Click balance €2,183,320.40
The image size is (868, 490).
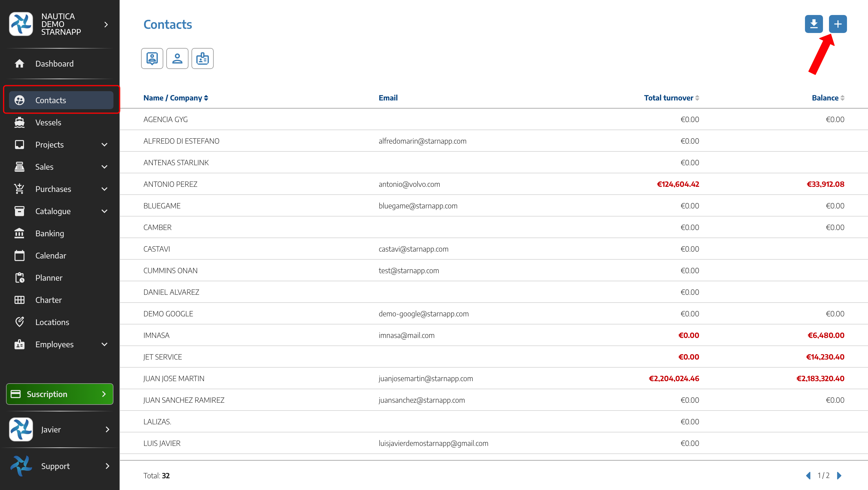click(820, 378)
